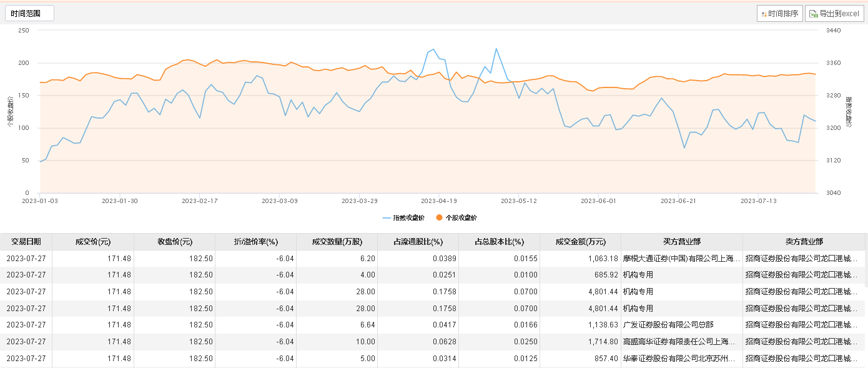
Task: Select buyer 摩根大通证券(中国)有限公司上海 cell
Action: click(682, 258)
